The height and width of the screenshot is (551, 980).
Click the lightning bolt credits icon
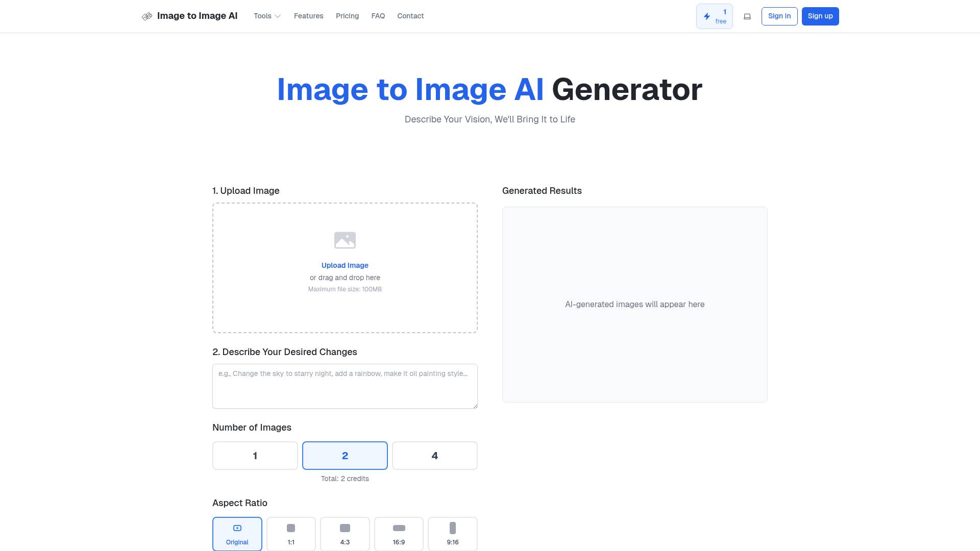(707, 16)
